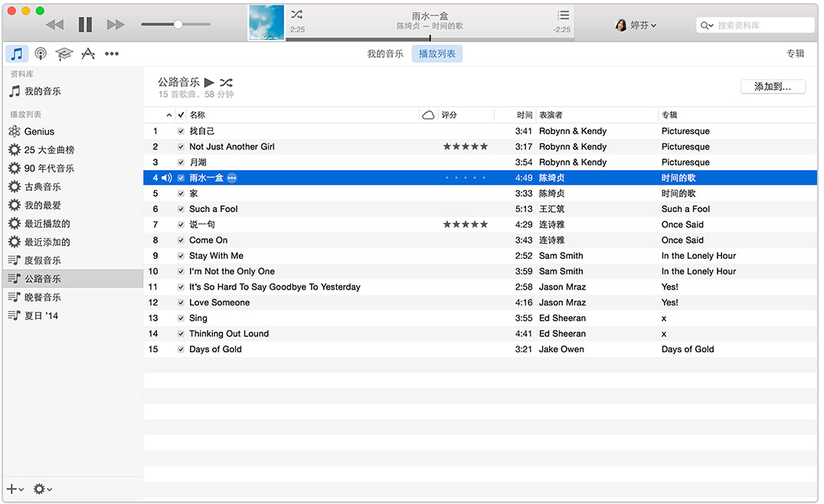The image size is (824, 504).
Task: Toggle the checkmark column header
Action: [181, 115]
